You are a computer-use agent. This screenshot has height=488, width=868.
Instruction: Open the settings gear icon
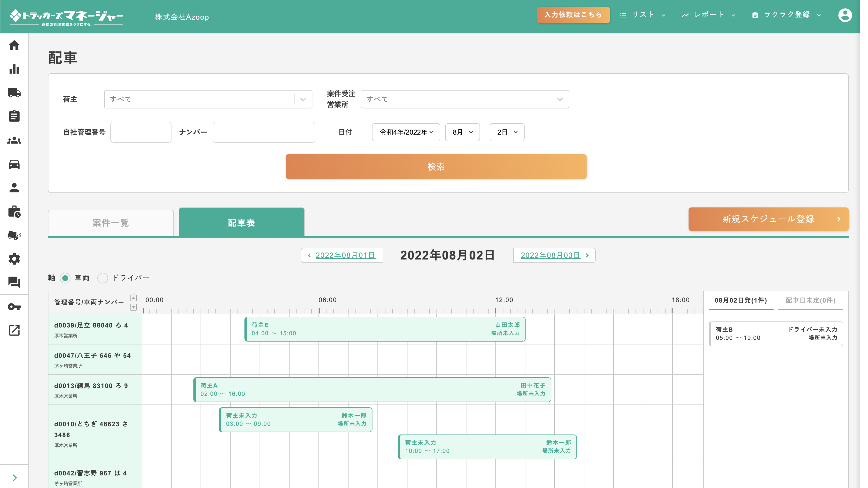coord(14,259)
